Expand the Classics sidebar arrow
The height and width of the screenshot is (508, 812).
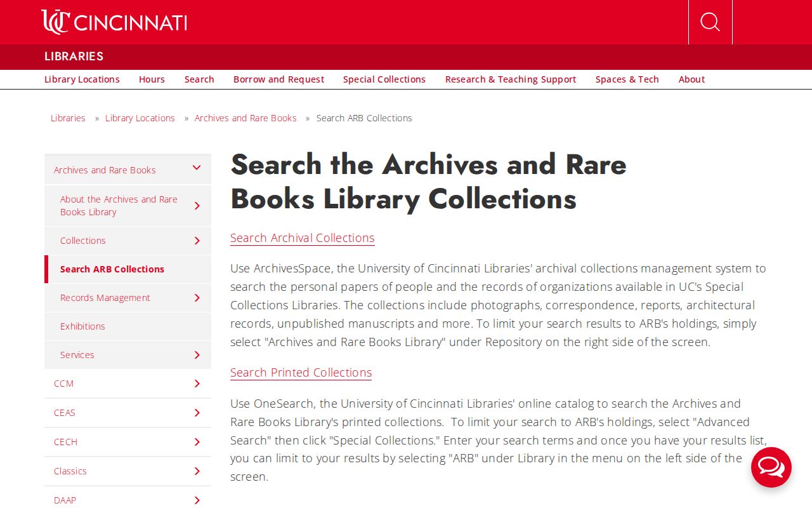[x=197, y=471]
